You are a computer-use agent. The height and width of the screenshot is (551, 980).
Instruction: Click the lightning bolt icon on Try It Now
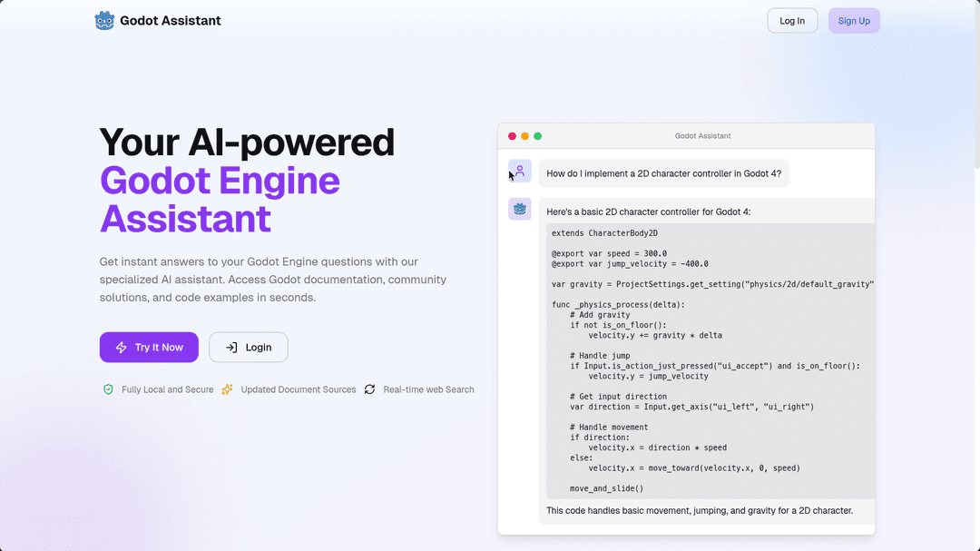pyautogui.click(x=121, y=348)
